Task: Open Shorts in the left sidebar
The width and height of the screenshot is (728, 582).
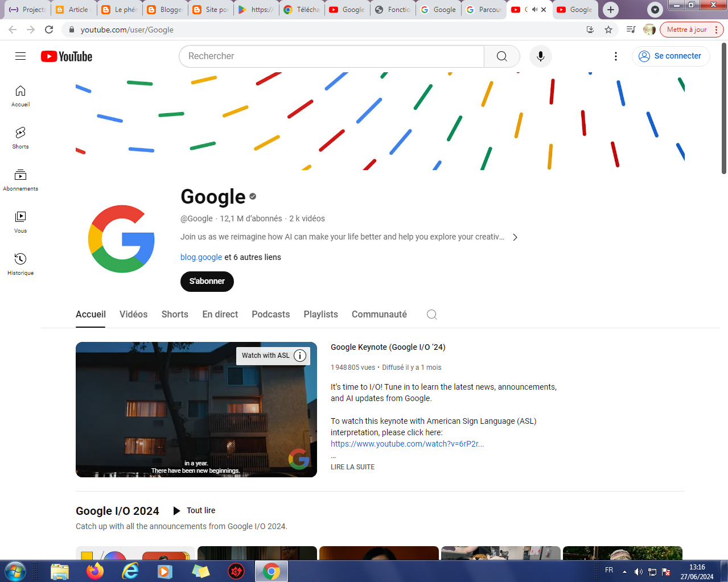Action: 20,138
